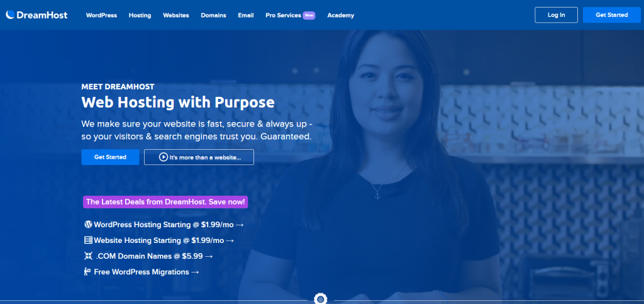
Task: Click the WordPress logo icon beside hosting deal
Action: pyautogui.click(x=88, y=224)
